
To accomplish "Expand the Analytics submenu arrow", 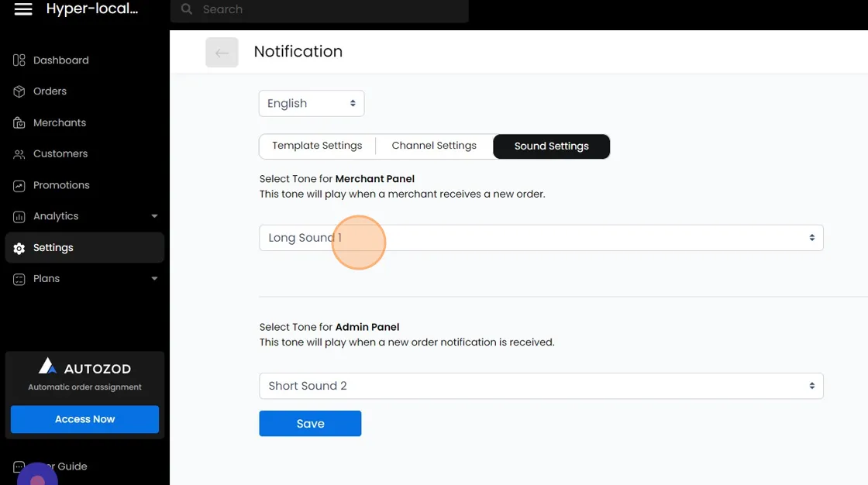I will pos(154,216).
